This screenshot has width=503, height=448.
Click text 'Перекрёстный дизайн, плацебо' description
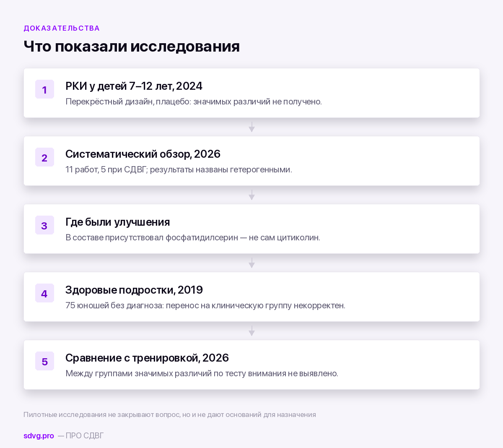[x=194, y=102]
